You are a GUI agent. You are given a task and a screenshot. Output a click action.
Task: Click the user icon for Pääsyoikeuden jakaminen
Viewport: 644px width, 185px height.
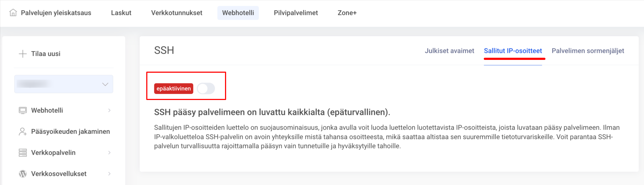point(23,132)
